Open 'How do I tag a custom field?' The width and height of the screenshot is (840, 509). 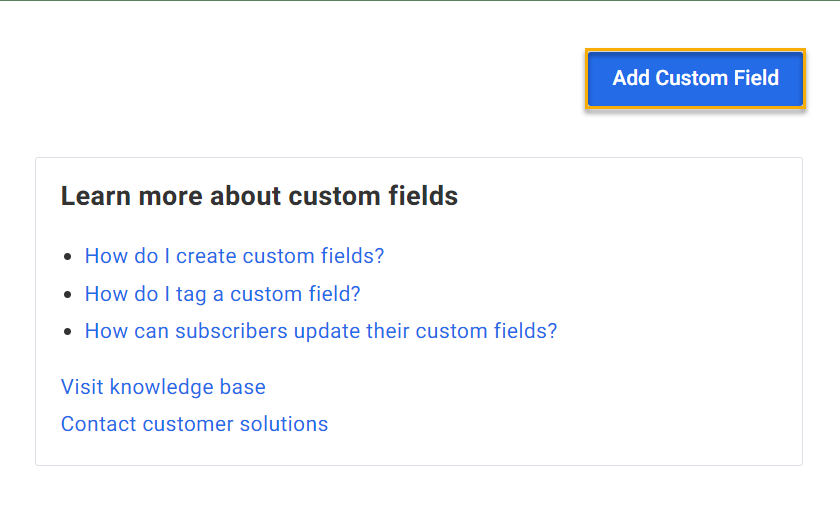coord(222,294)
